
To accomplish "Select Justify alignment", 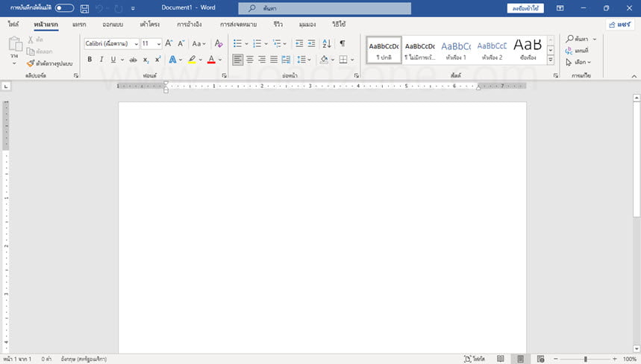I will (x=274, y=60).
